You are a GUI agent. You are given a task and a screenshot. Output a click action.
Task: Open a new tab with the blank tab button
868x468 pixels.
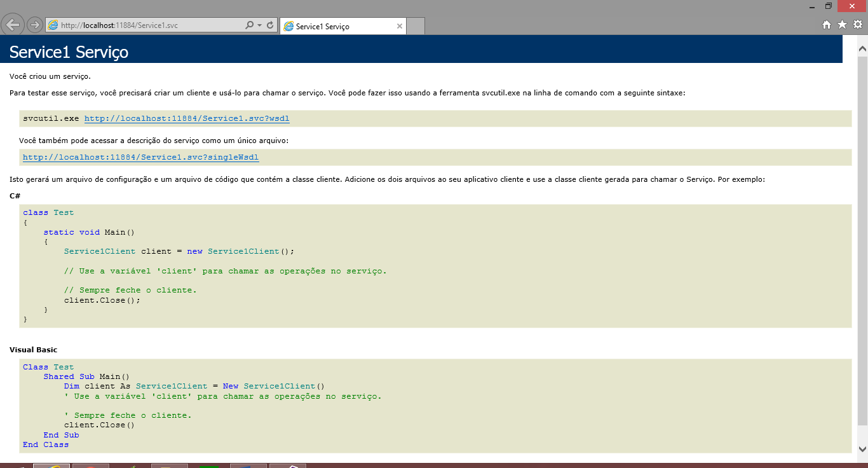[x=415, y=26]
